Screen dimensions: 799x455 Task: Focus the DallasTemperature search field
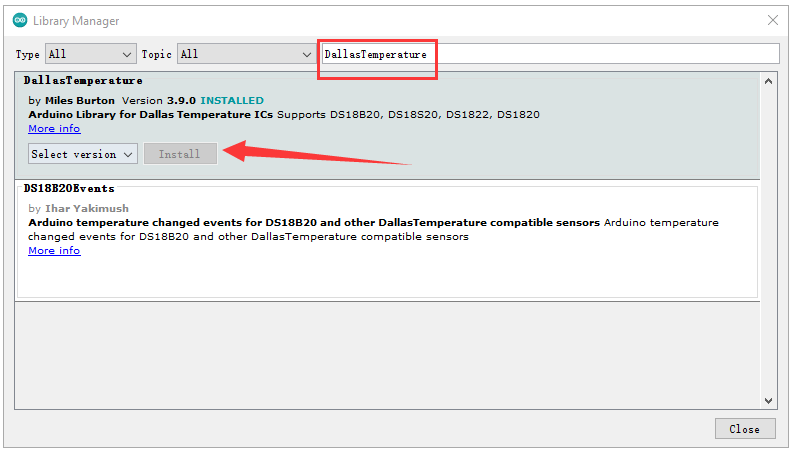point(548,54)
